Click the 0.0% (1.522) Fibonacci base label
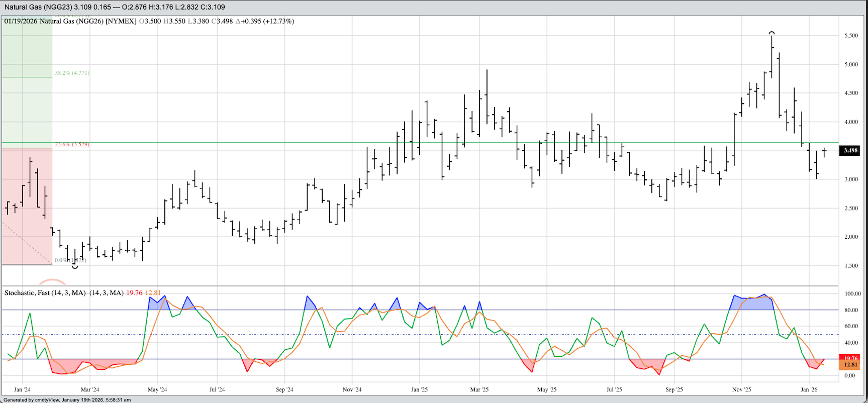 tap(70, 260)
